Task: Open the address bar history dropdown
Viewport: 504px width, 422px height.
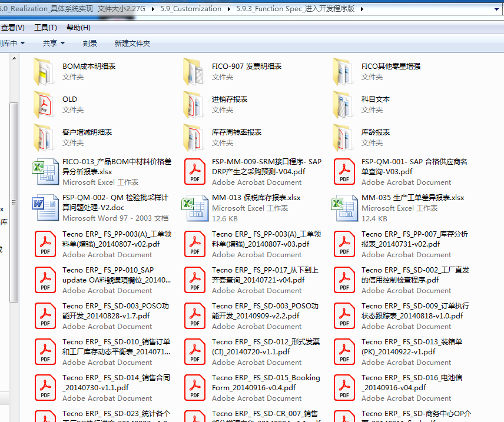Action: click(496, 9)
